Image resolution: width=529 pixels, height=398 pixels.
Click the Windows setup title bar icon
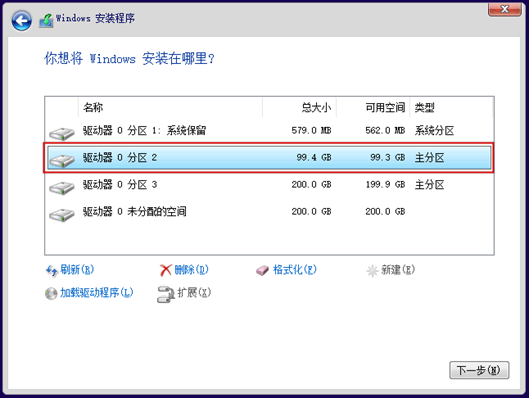[x=46, y=21]
